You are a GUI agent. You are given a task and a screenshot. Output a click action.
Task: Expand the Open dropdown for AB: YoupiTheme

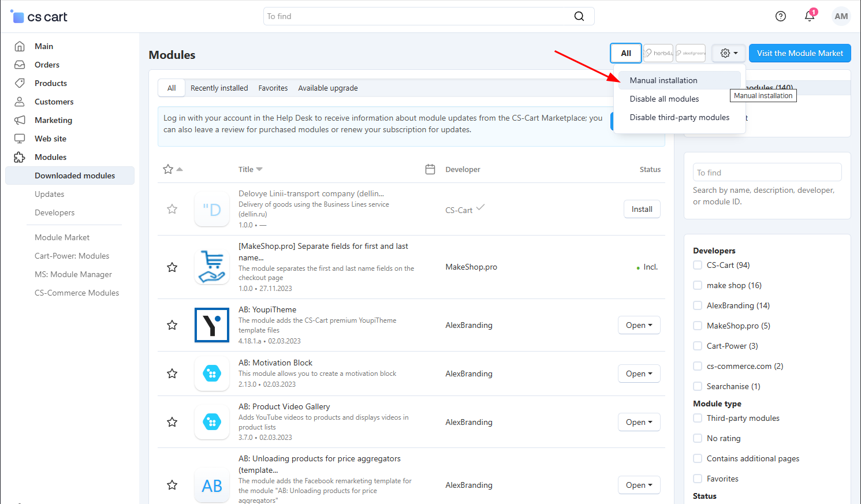coord(639,325)
